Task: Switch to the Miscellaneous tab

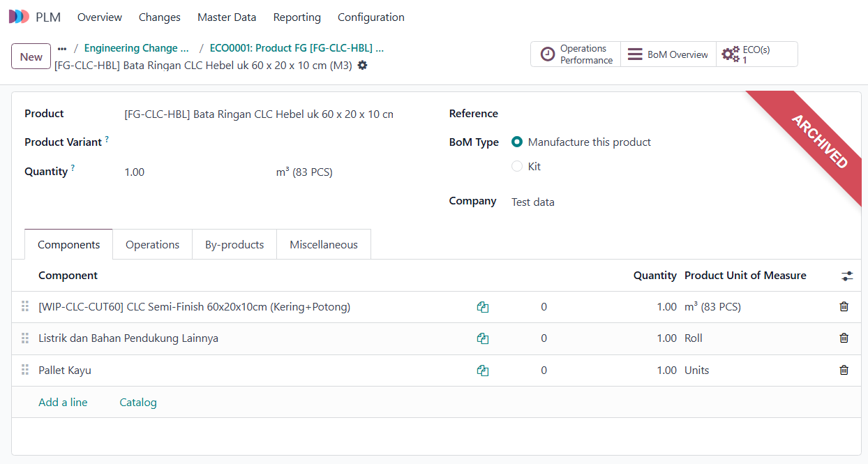Action: [324, 244]
